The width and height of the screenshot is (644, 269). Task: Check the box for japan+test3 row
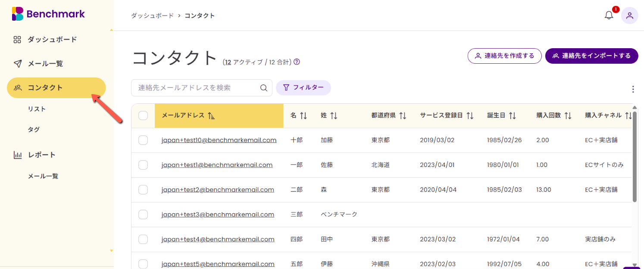point(143,214)
